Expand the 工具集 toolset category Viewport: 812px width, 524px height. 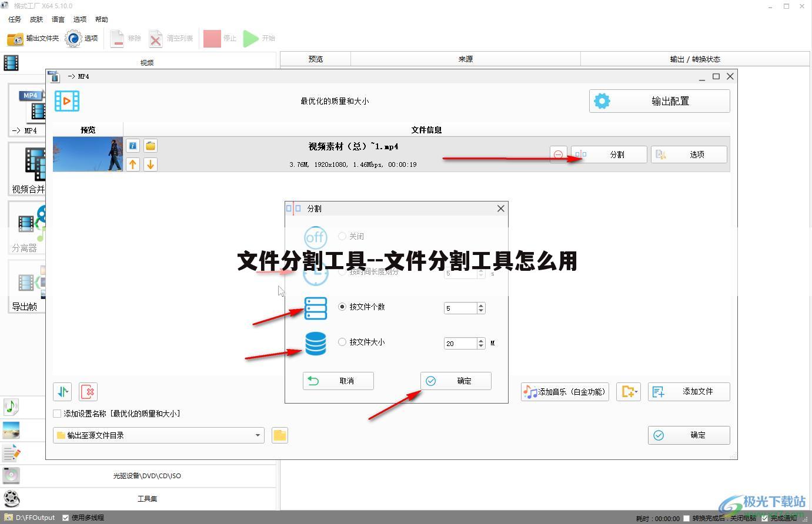(147, 499)
